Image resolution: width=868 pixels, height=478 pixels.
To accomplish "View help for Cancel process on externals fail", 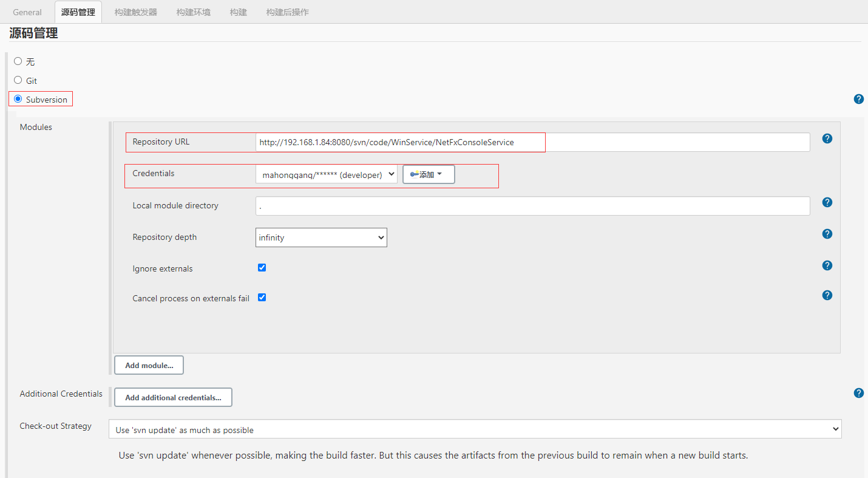I will point(827,295).
